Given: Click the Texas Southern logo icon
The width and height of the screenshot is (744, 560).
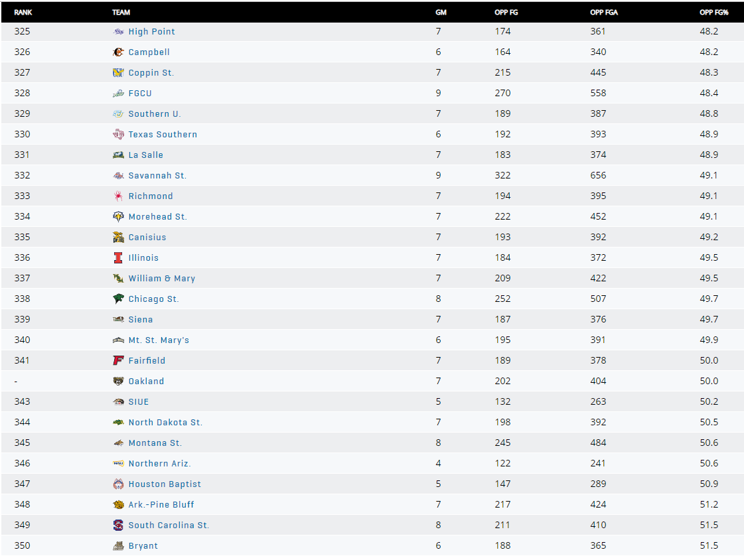Looking at the screenshot, I should [x=118, y=135].
